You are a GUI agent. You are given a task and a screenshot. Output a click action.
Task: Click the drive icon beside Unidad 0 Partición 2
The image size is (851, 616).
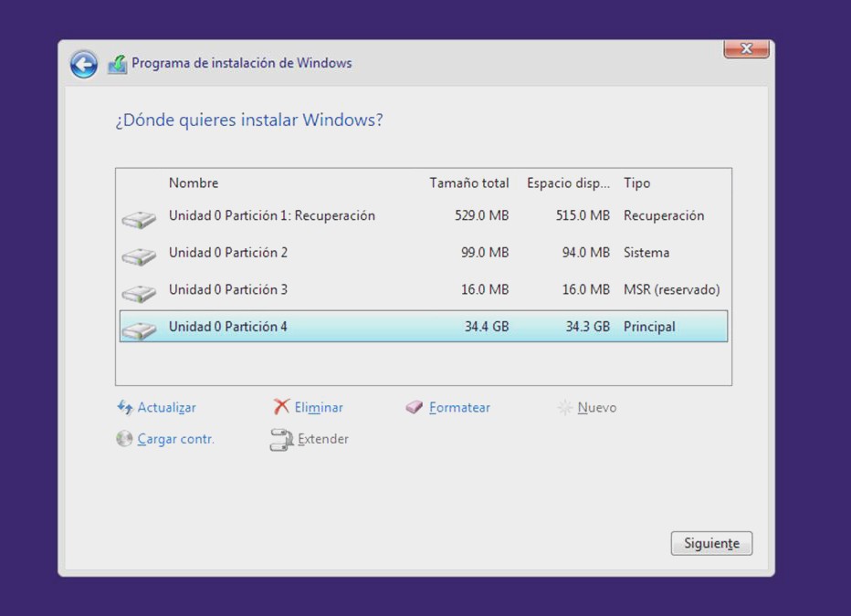139,256
